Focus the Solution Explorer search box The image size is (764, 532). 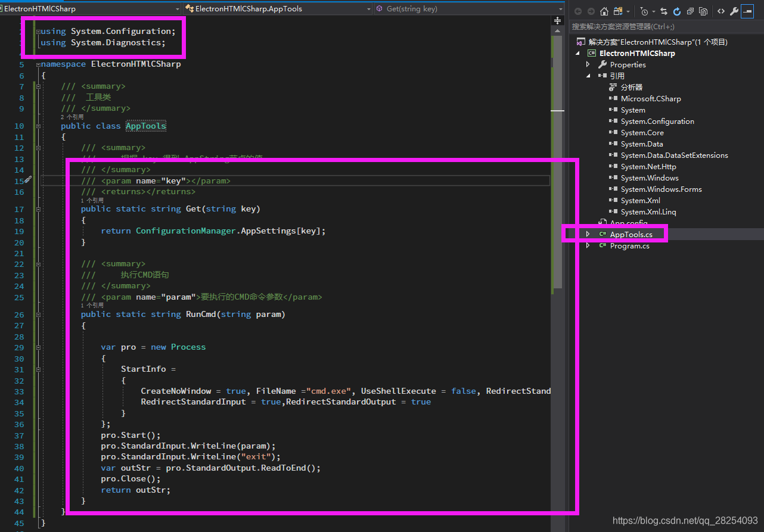[x=666, y=26]
